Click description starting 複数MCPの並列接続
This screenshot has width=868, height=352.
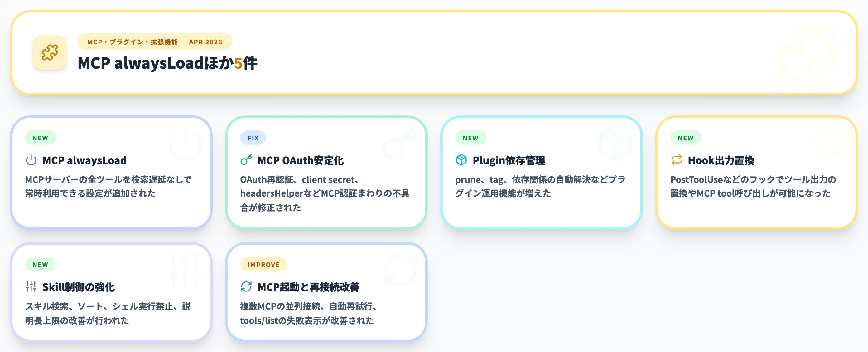308,313
